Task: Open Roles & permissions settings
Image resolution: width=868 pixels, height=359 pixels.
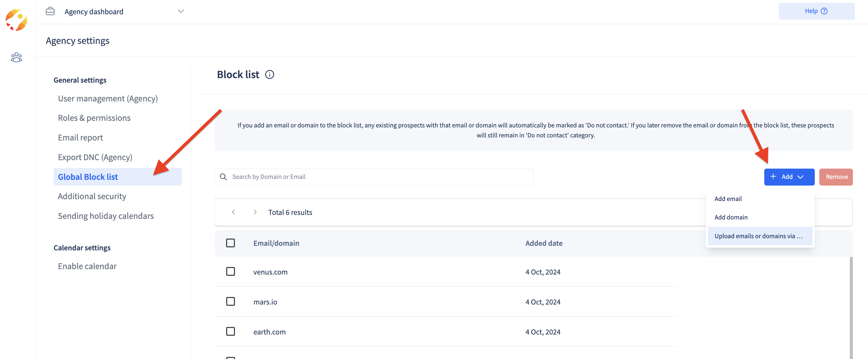Action: [x=94, y=118]
